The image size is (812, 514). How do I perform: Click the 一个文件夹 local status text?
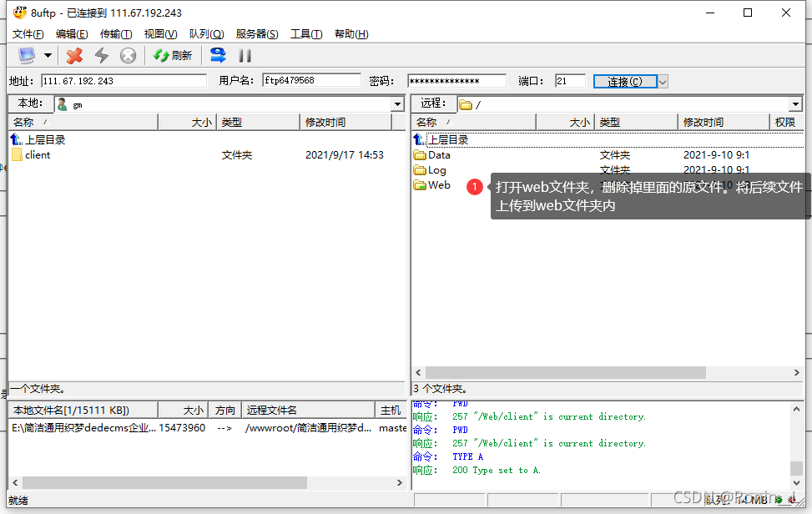[38, 388]
